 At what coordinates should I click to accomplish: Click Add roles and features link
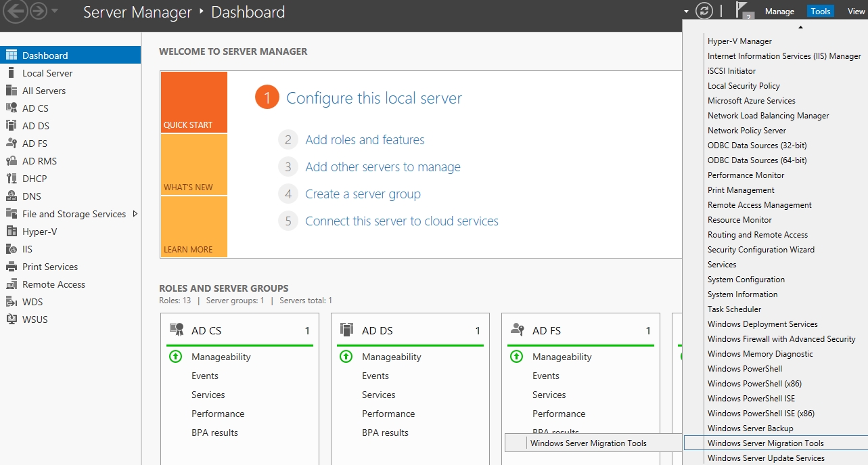(x=365, y=140)
